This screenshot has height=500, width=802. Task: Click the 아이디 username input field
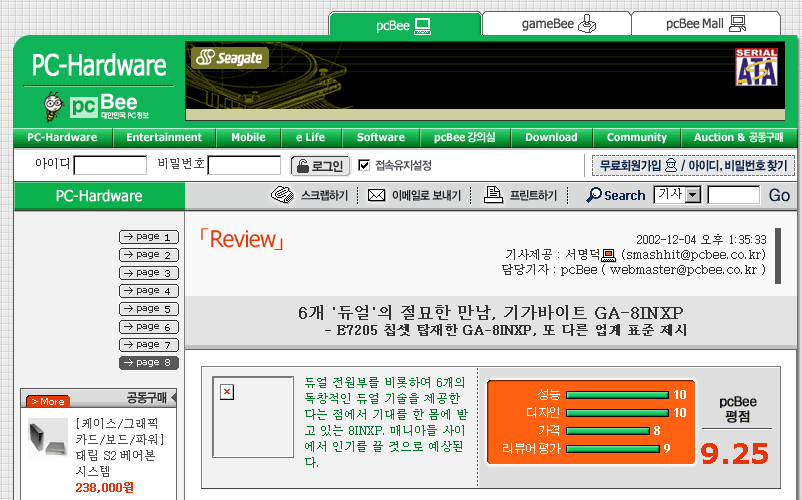pos(110,165)
